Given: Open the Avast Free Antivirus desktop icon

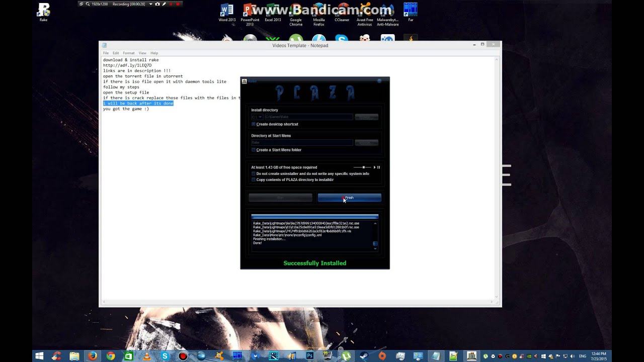Looking at the screenshot, I should tap(365, 14).
